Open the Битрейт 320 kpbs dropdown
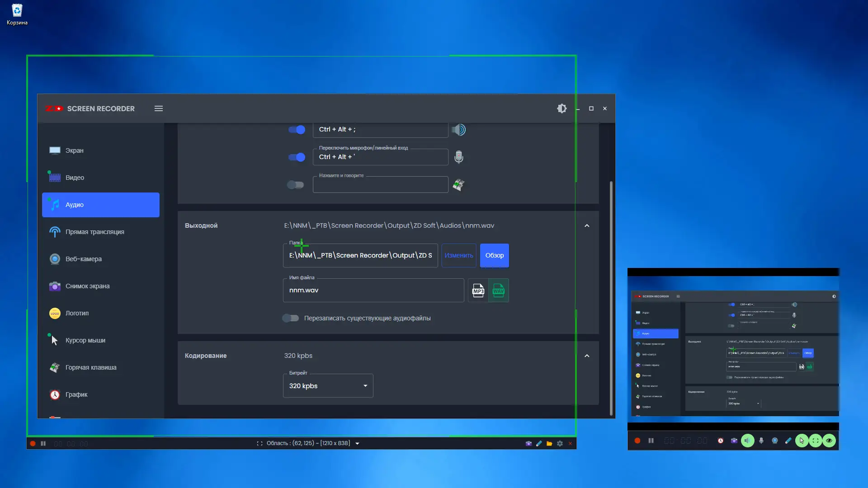Viewport: 868px width, 488px height. pos(328,386)
